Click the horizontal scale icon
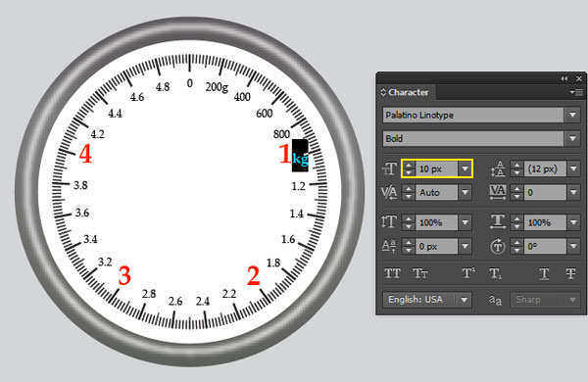The height and width of the screenshot is (382, 588). [498, 222]
